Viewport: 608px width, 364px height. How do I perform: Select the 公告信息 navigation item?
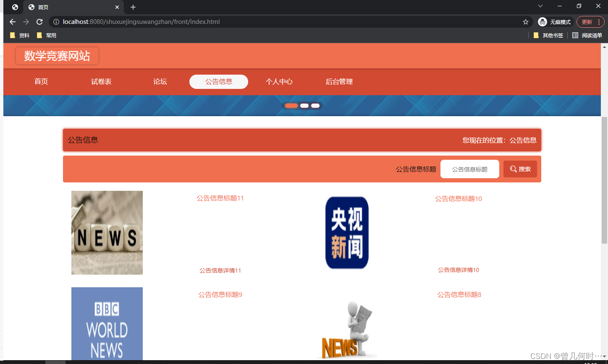point(219,82)
